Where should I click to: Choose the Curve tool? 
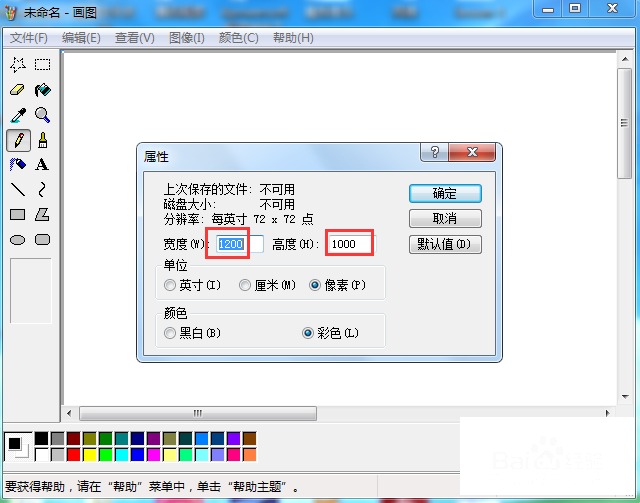(x=42, y=190)
